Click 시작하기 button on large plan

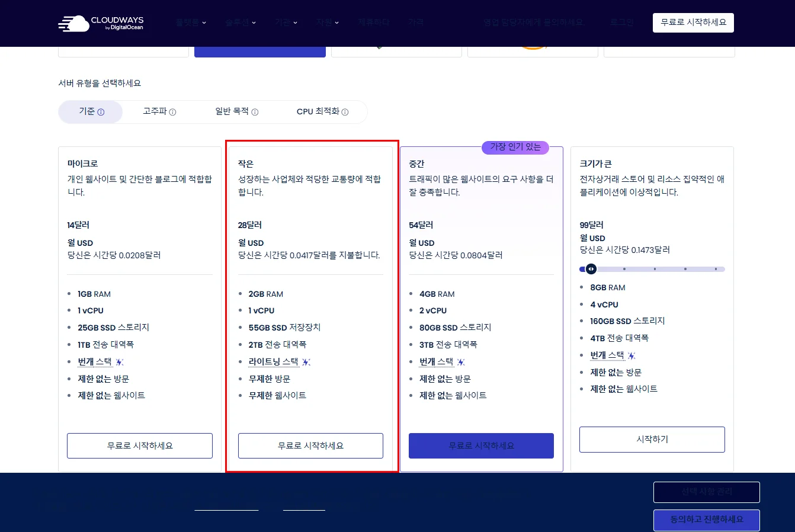(x=652, y=440)
